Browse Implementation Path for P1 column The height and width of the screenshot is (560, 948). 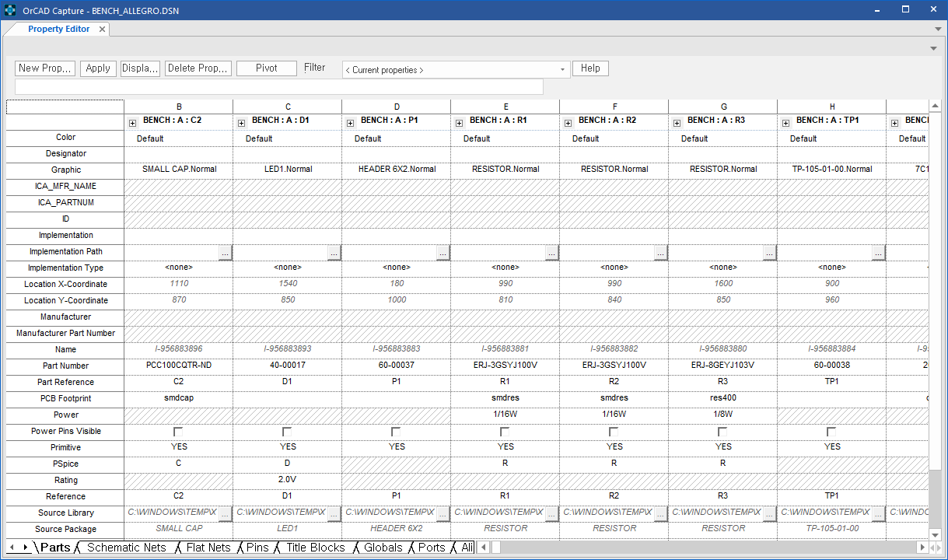pos(443,253)
